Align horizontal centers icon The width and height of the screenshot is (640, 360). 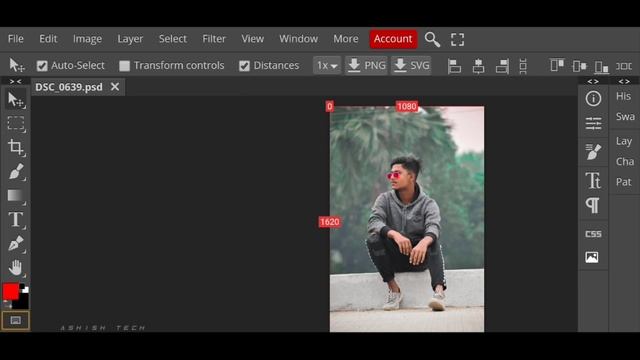478,66
